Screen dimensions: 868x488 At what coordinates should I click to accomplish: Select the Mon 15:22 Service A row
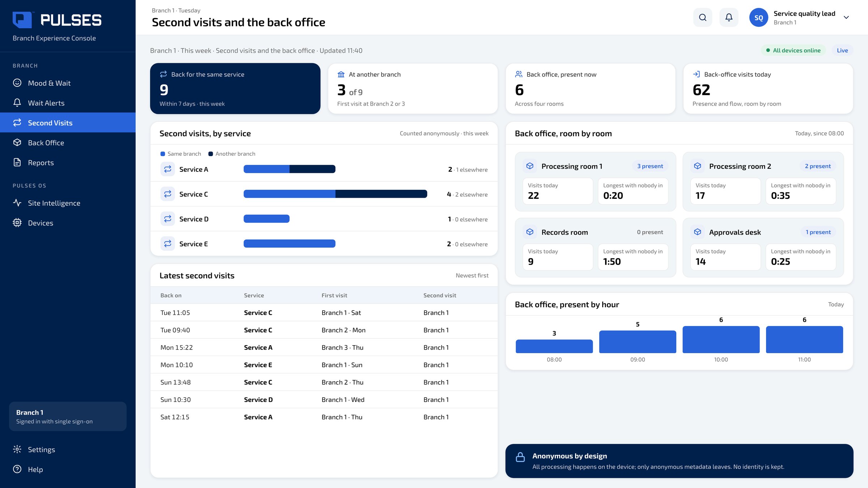click(x=324, y=347)
